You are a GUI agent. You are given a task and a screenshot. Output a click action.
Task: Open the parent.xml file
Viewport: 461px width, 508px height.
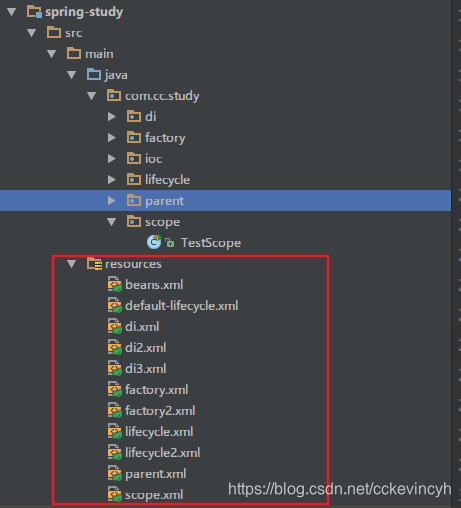(156, 474)
